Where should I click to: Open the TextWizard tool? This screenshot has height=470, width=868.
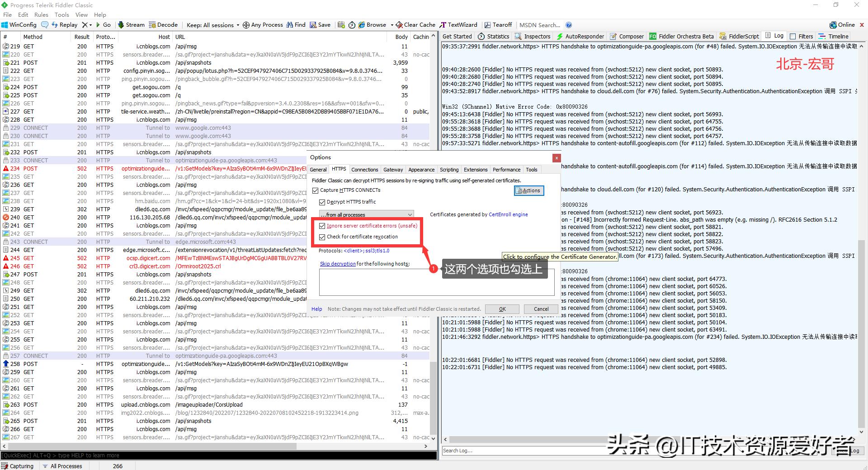(458, 25)
